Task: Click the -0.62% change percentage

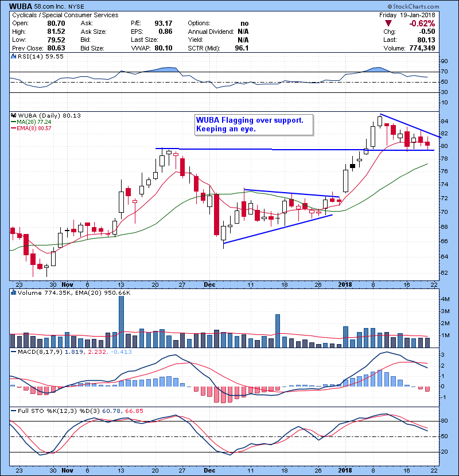Action: 422,24
